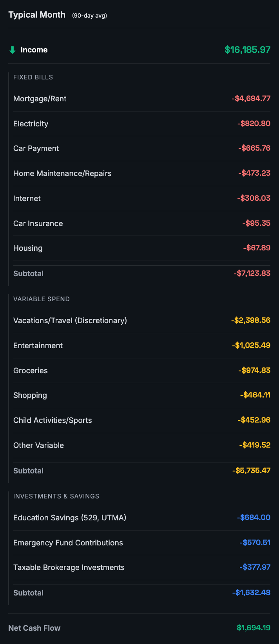Open the Home Maintenance/Repairs row
Viewport: 279px width, 644px height.
coord(62,173)
